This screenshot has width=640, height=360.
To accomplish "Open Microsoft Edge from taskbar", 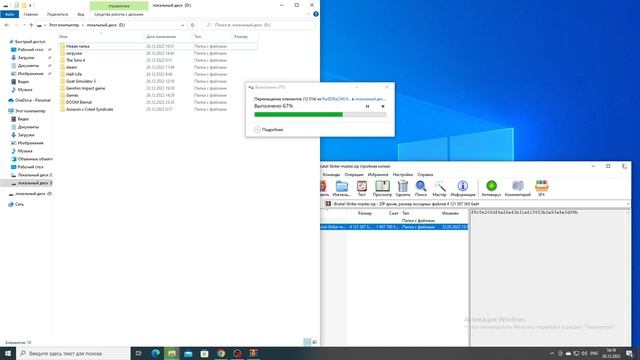I will [x=156, y=353].
